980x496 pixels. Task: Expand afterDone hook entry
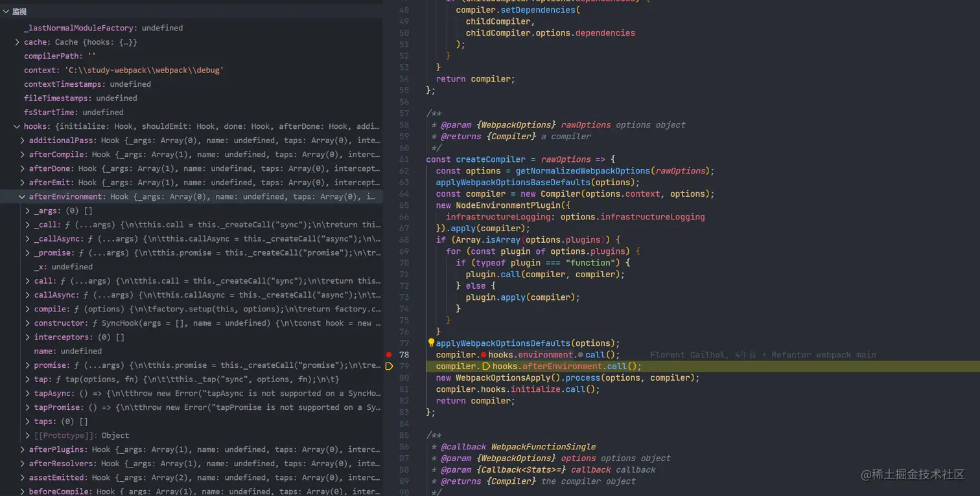23,168
